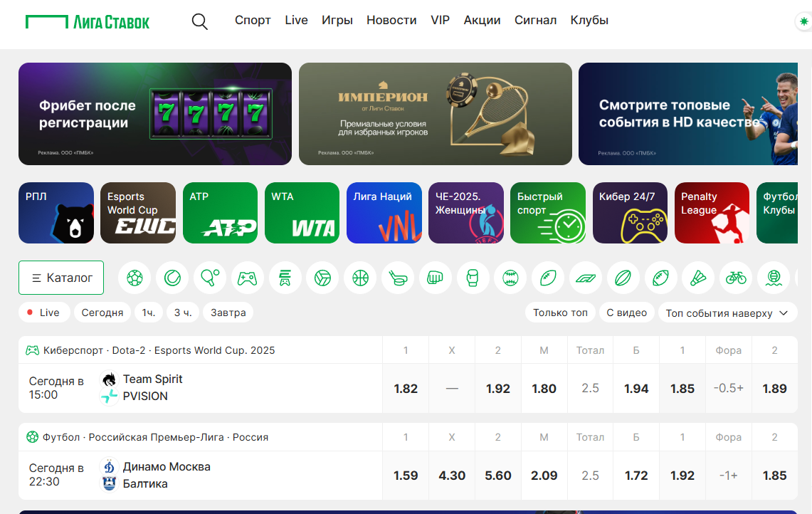Select the boxing glove icon
Image resolution: width=812 pixels, height=514 pixels.
pyautogui.click(x=473, y=278)
